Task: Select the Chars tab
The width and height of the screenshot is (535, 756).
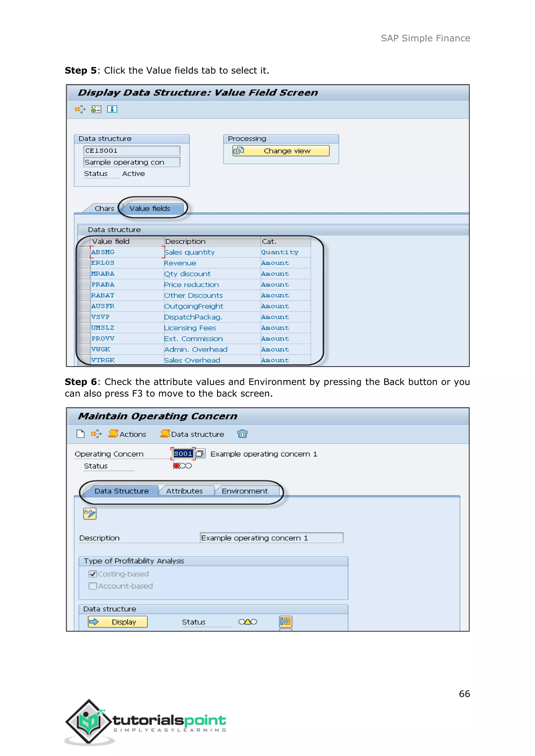Action: pyautogui.click(x=104, y=208)
